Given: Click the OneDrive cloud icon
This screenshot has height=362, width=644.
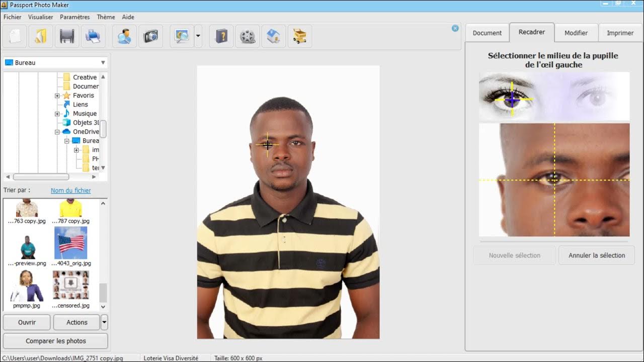Looking at the screenshot, I should point(66,132).
